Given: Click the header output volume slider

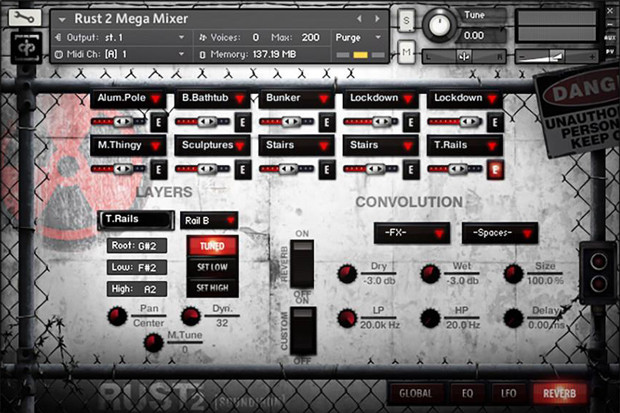Looking at the screenshot, I should click(557, 57).
